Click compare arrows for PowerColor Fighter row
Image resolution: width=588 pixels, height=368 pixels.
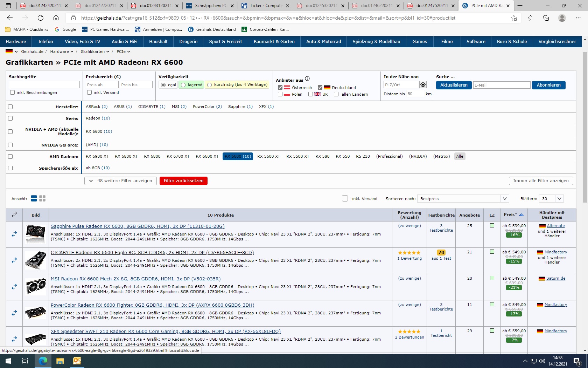[14, 313]
